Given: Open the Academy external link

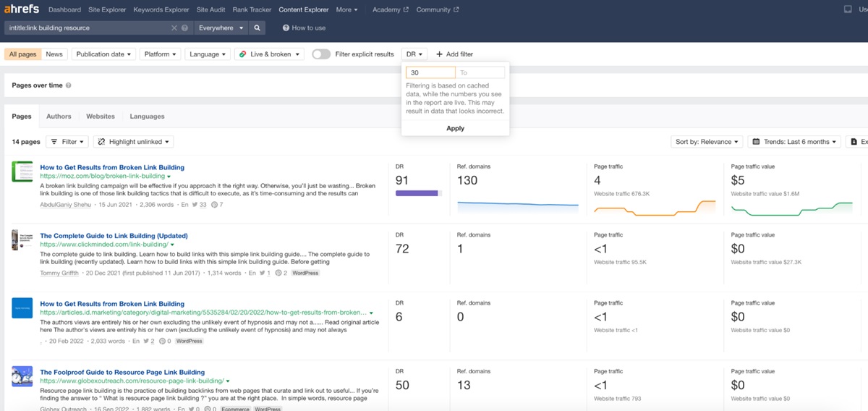Looking at the screenshot, I should [x=390, y=9].
